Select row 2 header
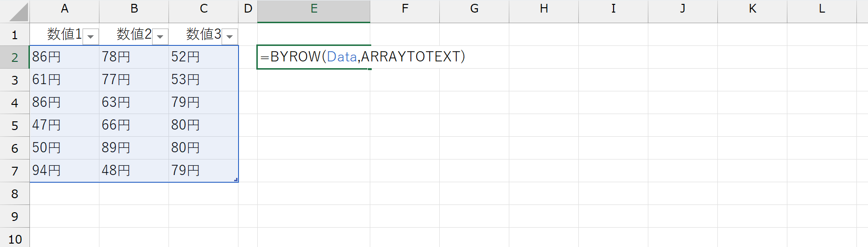Screen dimensions: 868x247 (x=14, y=58)
